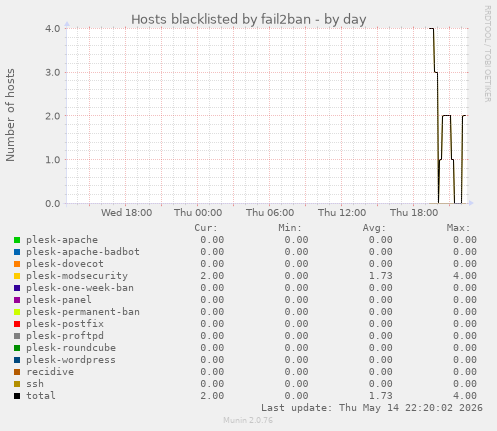497x431 pixels.
Task: Click the 'Last update' timestamp text
Action: (372, 408)
